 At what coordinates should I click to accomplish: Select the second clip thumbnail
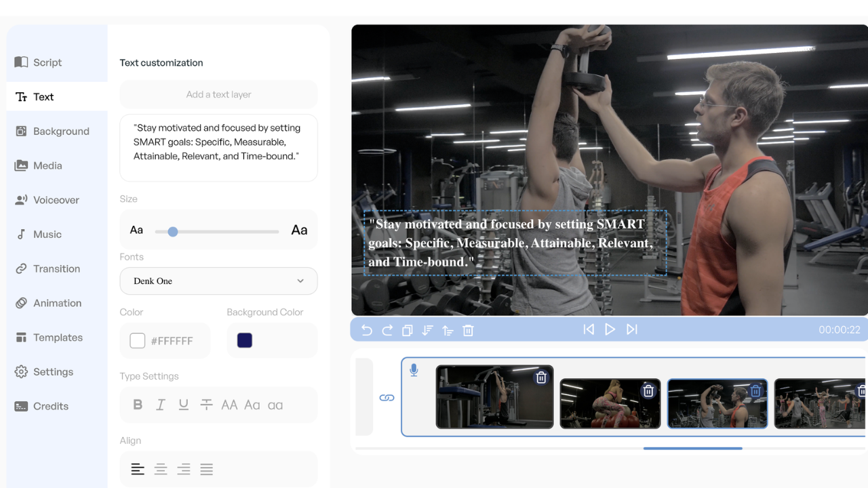[610, 403]
